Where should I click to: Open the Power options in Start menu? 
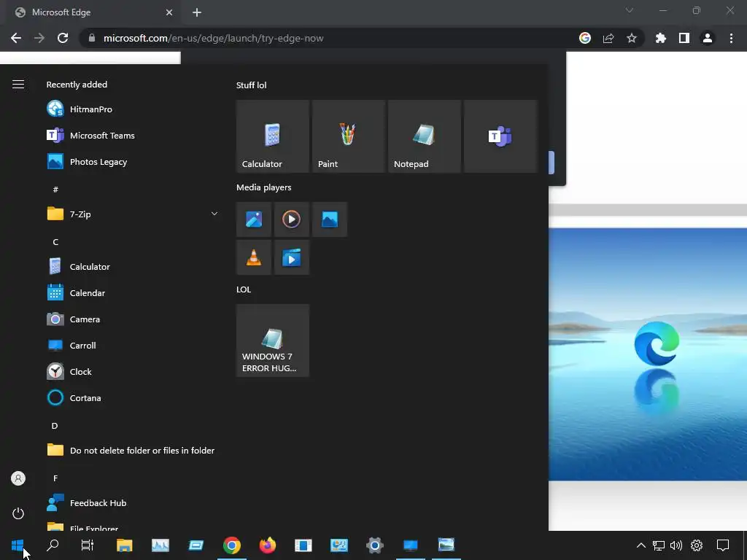point(18,513)
